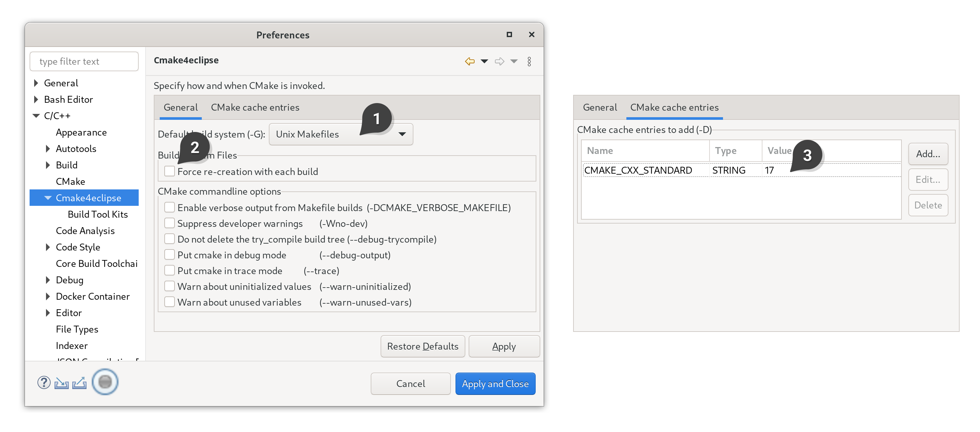The image size is (980, 432).
Task: Select CMake preferences page
Action: (70, 181)
